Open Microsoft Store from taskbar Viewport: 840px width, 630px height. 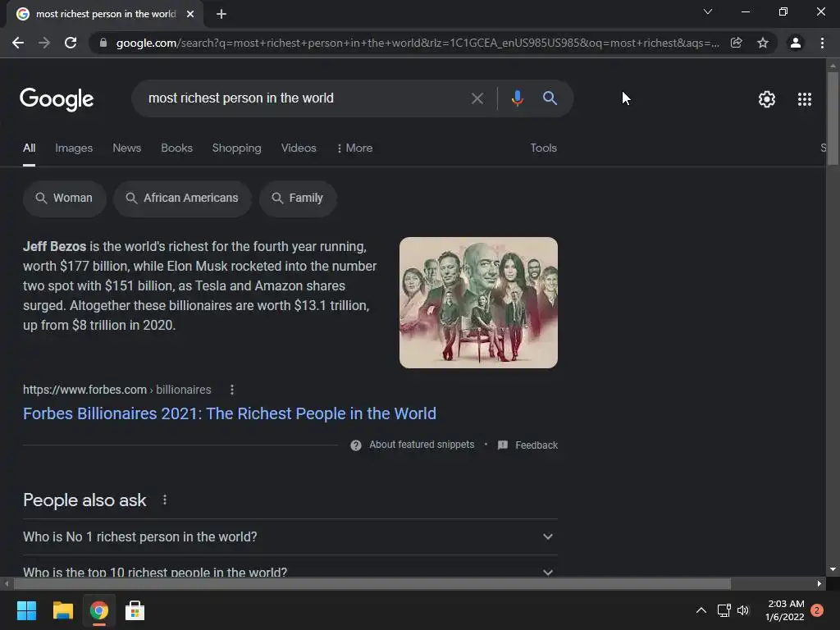135,610
